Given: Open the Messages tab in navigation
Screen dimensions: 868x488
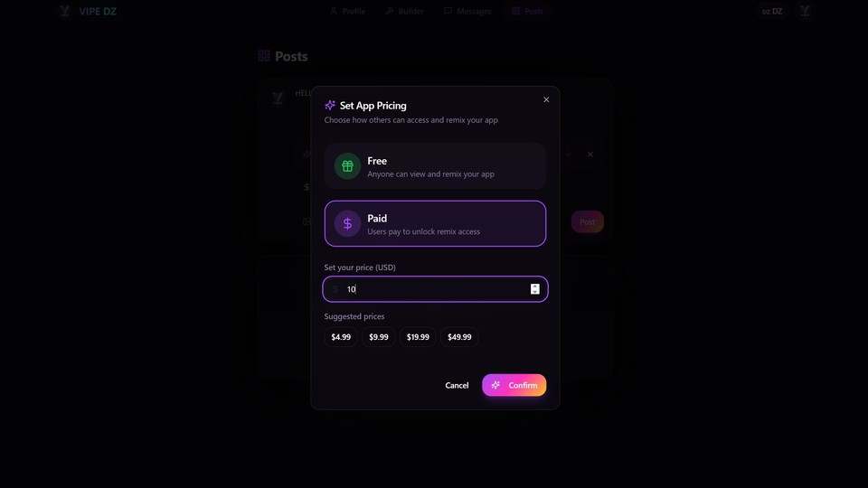Looking at the screenshot, I should point(467,11).
